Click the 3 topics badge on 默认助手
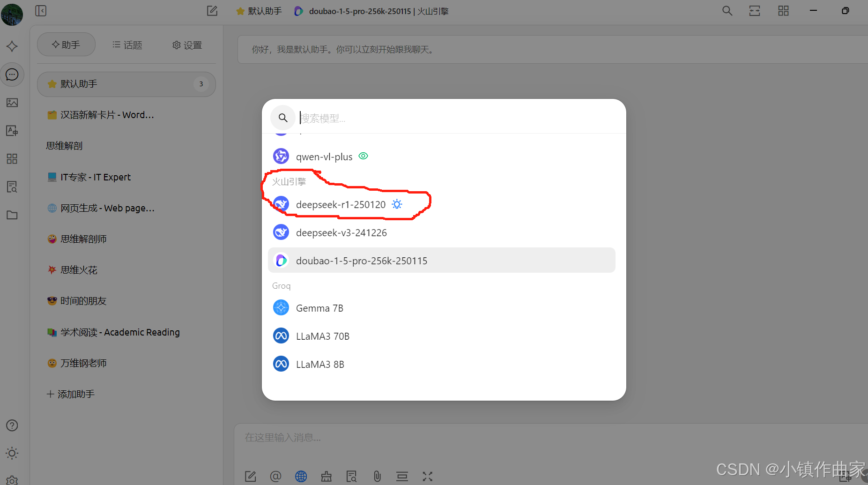 point(201,84)
